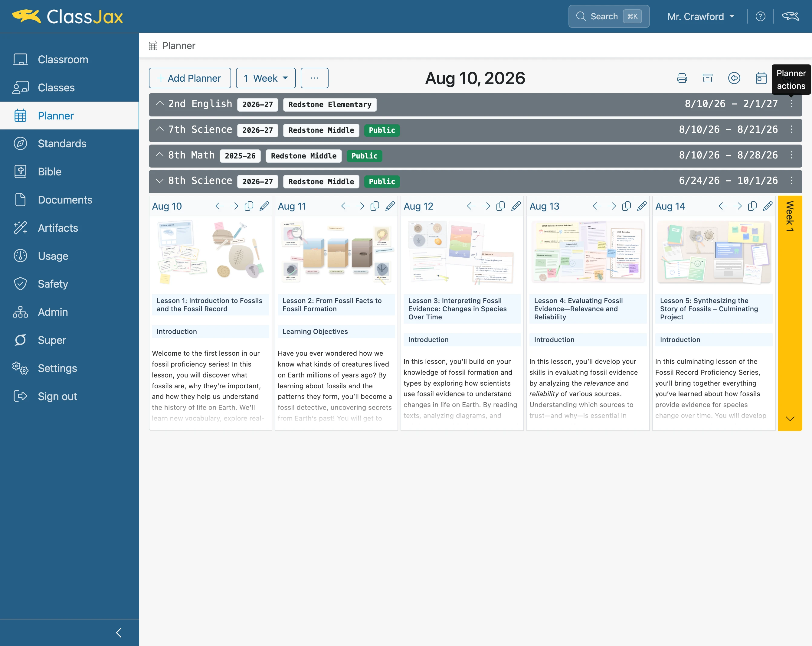Viewport: 812px width, 646px height.
Task: Open Standards in the sidebar
Action: 69,144
